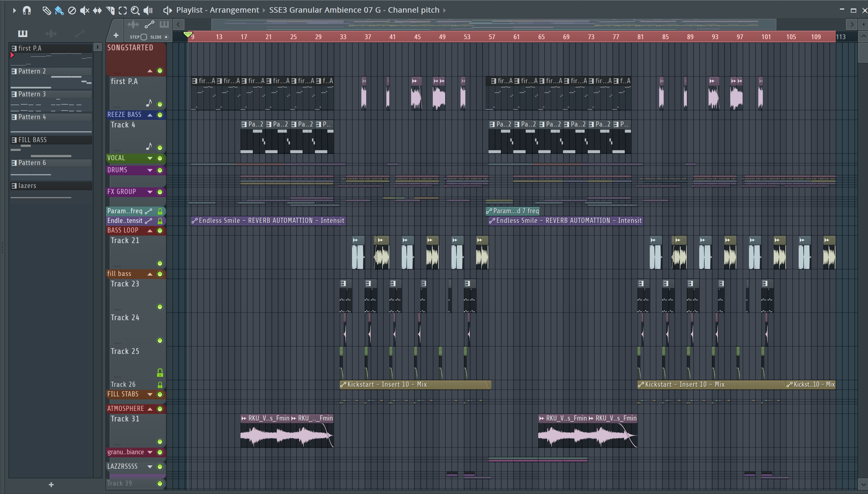Collapse the BASS LOOP group
This screenshot has height=494, width=868.
pos(150,230)
